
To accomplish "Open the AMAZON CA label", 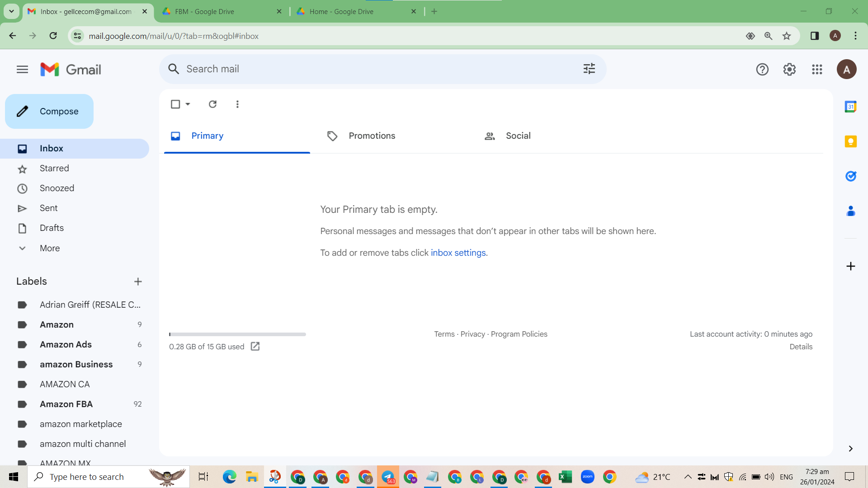I will coord(75,385).
